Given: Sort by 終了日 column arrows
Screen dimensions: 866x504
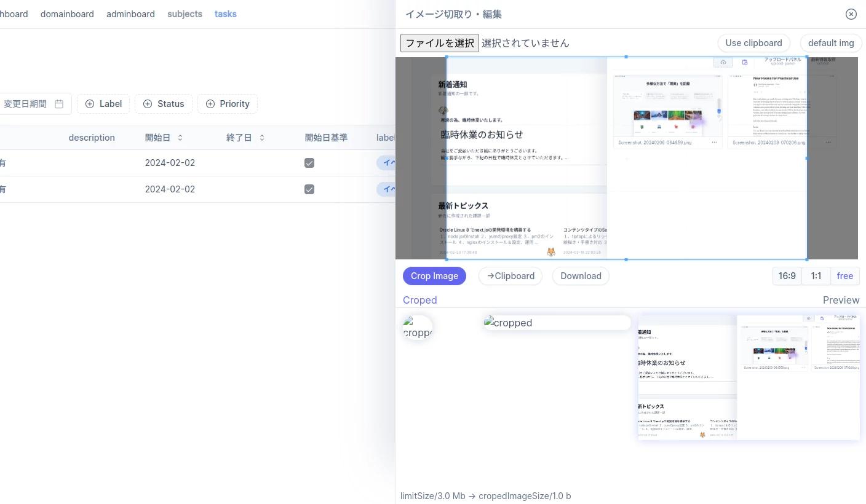Looking at the screenshot, I should pos(262,138).
